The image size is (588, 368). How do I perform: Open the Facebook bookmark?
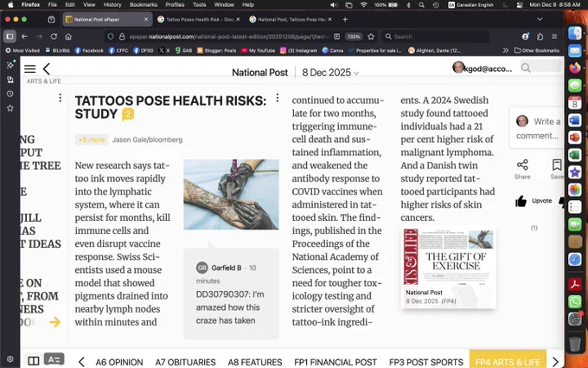point(89,50)
